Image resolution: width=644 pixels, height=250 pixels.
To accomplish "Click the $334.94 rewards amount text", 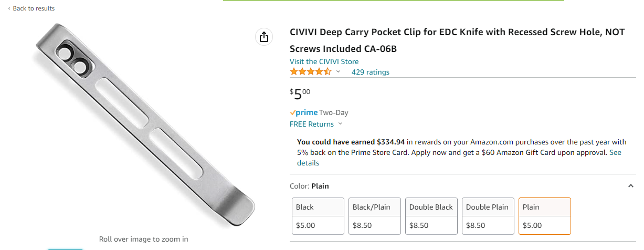I will (390, 142).
